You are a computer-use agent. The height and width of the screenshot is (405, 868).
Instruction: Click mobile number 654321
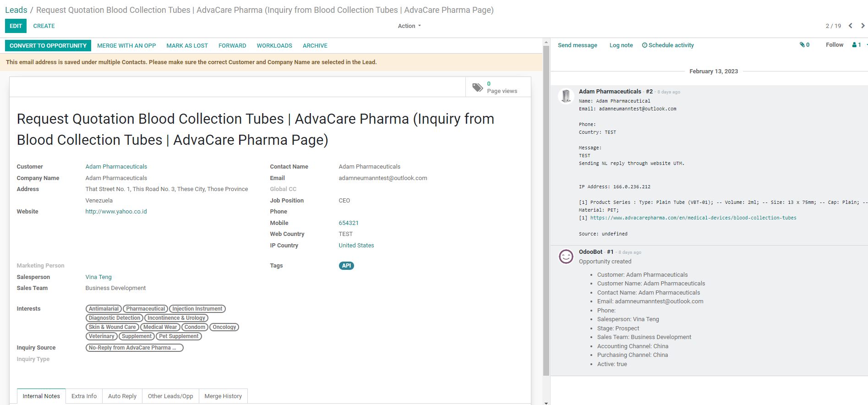pyautogui.click(x=349, y=223)
